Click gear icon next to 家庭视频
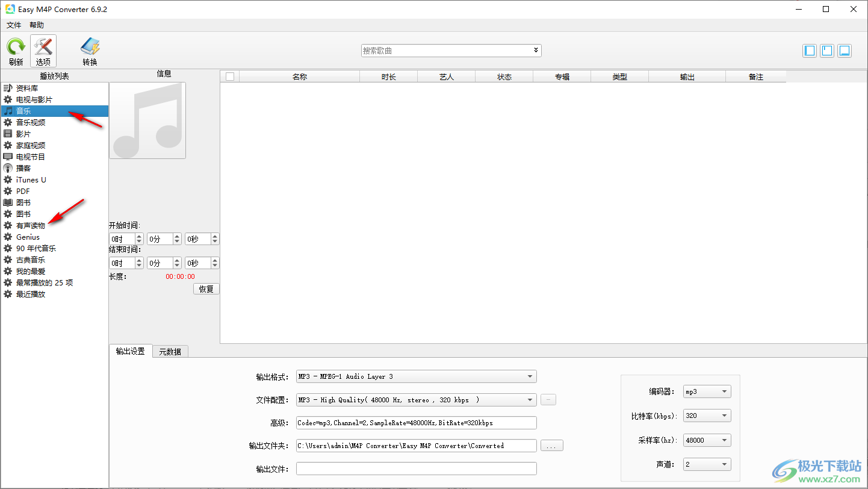The image size is (868, 489). (8, 145)
